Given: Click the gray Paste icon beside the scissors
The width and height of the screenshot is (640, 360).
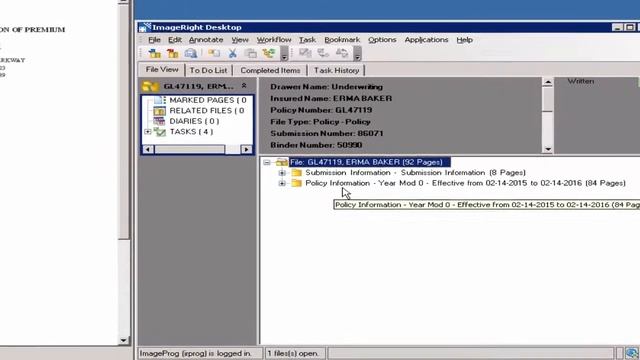Looking at the screenshot, I should 251,53.
